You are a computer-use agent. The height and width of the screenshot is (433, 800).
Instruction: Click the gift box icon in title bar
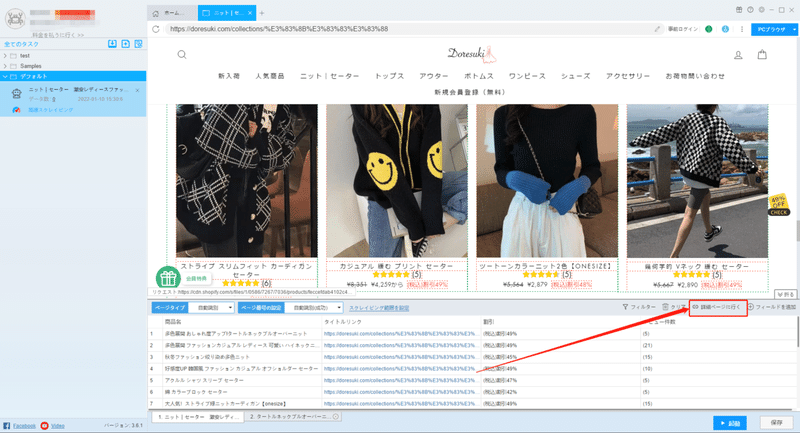739,10
